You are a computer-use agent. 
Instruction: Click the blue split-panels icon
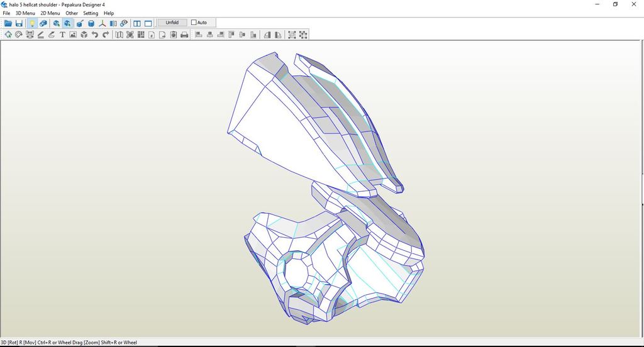[113, 23]
